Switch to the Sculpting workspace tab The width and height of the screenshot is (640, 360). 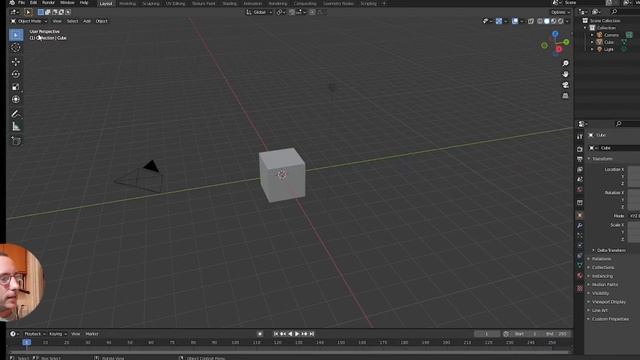pyautogui.click(x=151, y=3)
